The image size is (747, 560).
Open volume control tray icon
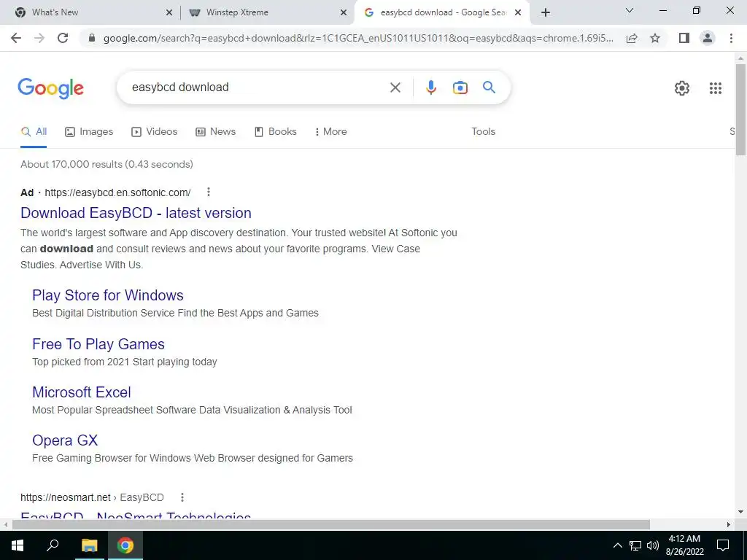point(653,545)
